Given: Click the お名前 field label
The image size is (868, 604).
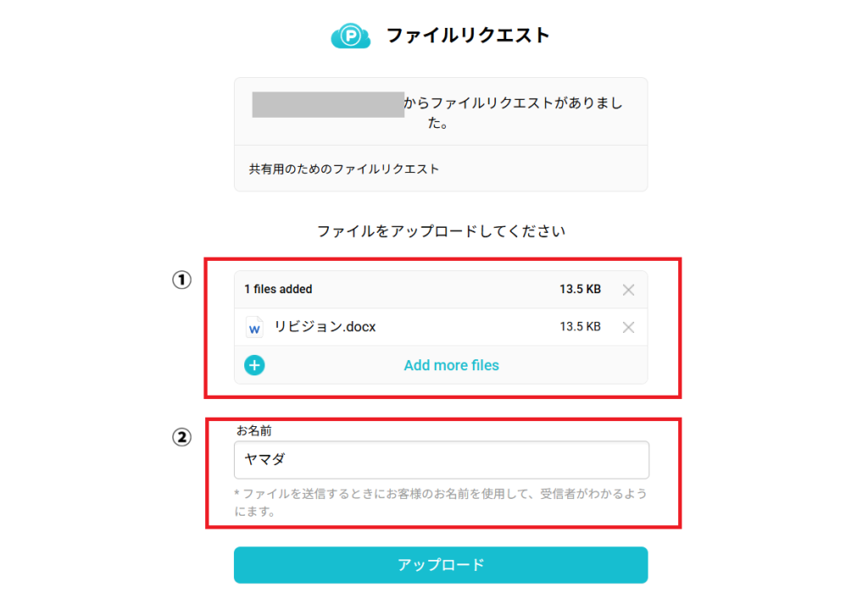Looking at the screenshot, I should point(254,431).
